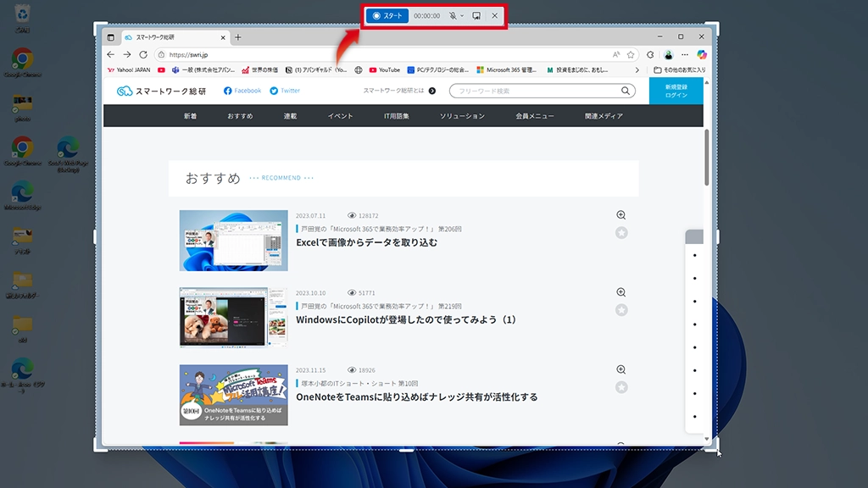Screen dimensions: 868x488
Task: Click the zoom icon for Excel article
Action: 621,215
